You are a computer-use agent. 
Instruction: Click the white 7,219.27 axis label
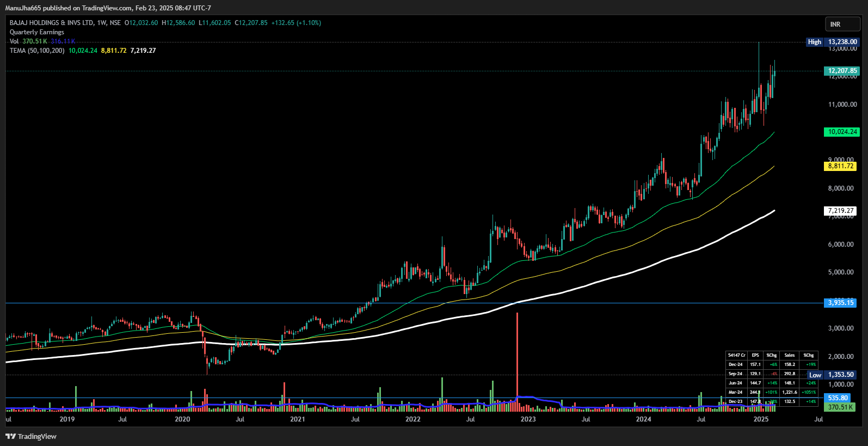pos(840,211)
